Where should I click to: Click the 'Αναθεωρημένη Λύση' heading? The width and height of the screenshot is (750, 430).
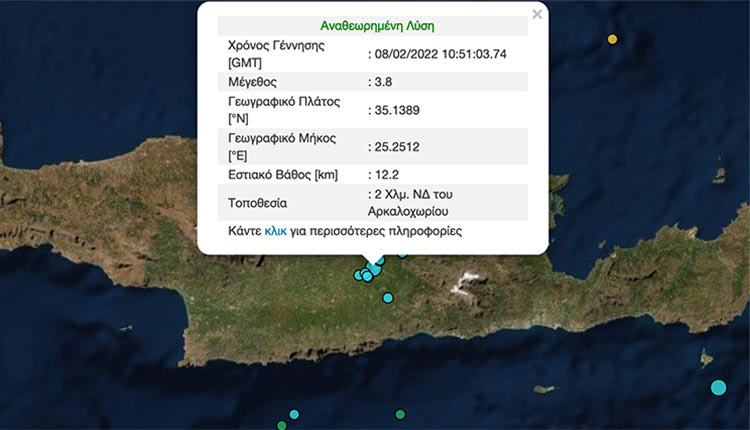pyautogui.click(x=377, y=26)
